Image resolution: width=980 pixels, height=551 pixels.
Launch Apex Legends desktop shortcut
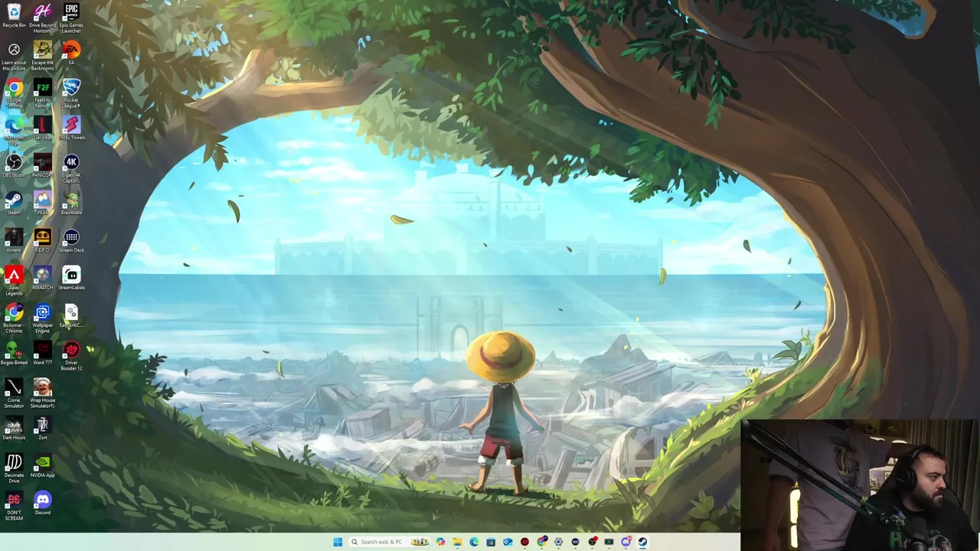pyautogui.click(x=14, y=281)
